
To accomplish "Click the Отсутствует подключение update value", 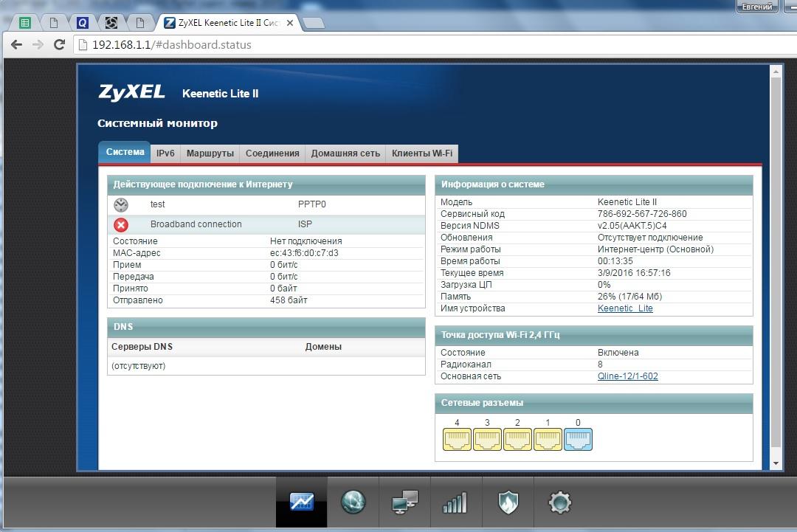I will click(x=650, y=238).
